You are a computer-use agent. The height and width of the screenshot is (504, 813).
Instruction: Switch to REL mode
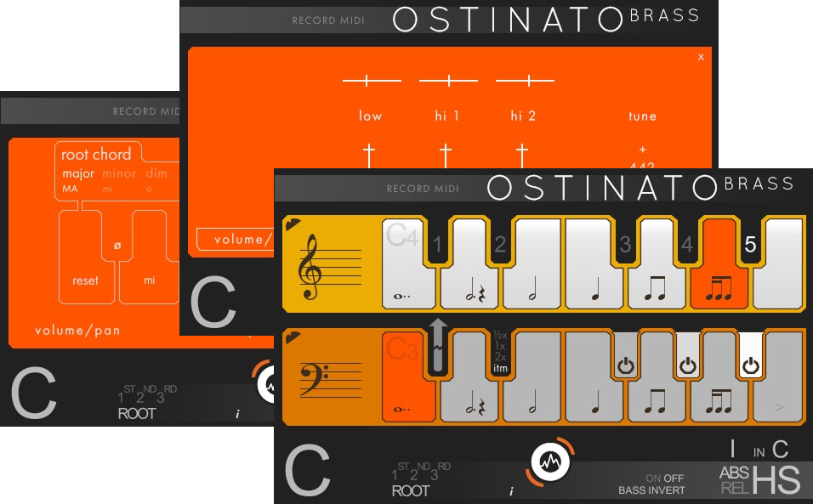click(734, 488)
